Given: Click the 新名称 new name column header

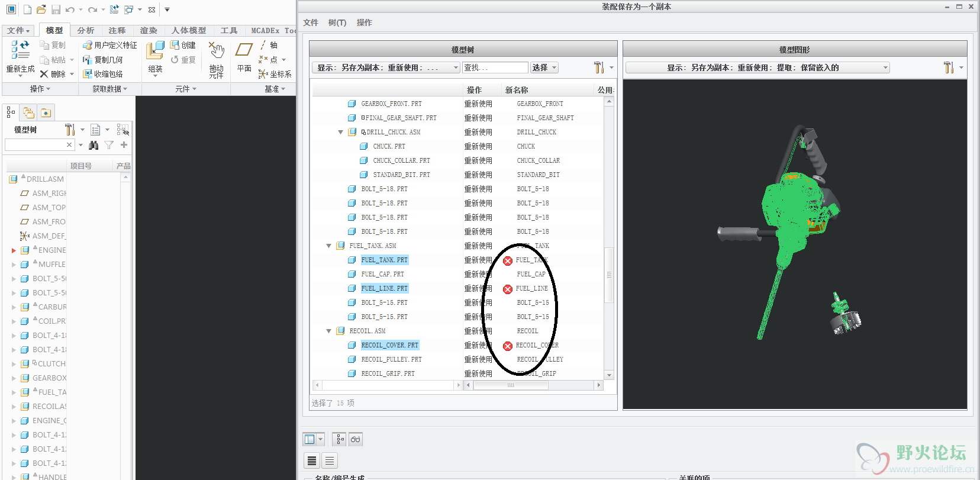Looking at the screenshot, I should 547,90.
